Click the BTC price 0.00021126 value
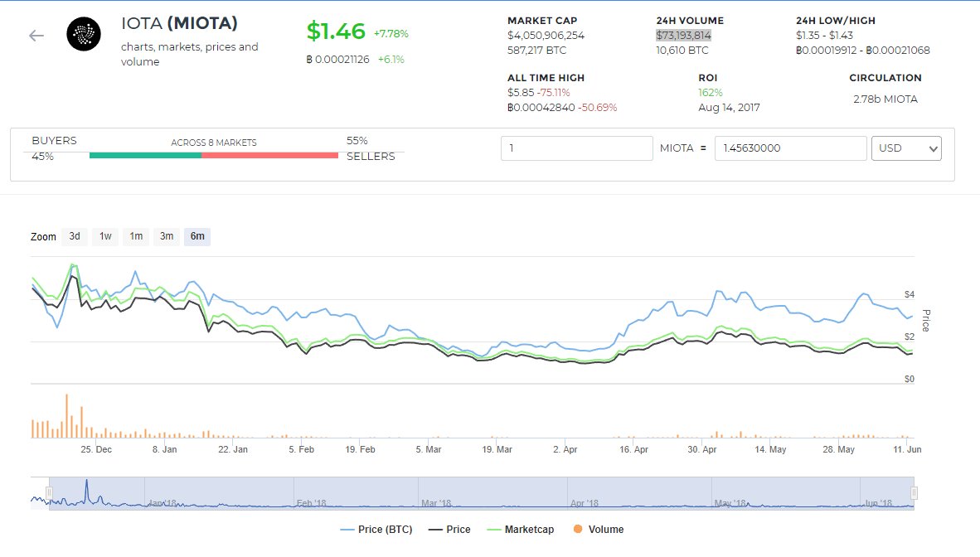This screenshot has height=557, width=980. point(338,60)
